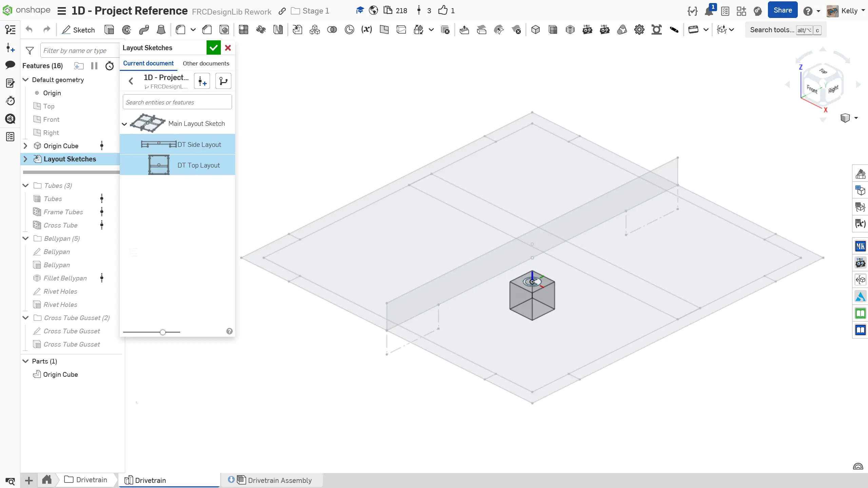Click the Sketch tool button
The image size is (868, 488).
78,30
